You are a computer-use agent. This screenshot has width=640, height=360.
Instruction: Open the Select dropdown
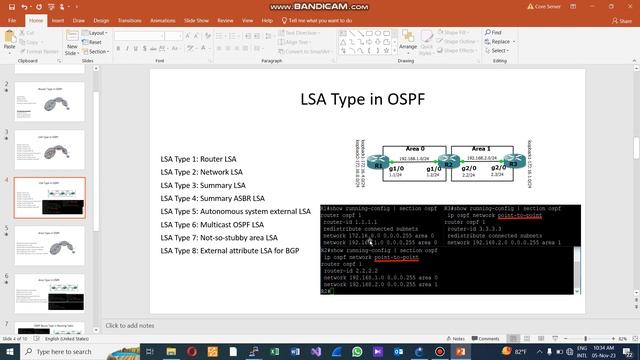[x=497, y=51]
